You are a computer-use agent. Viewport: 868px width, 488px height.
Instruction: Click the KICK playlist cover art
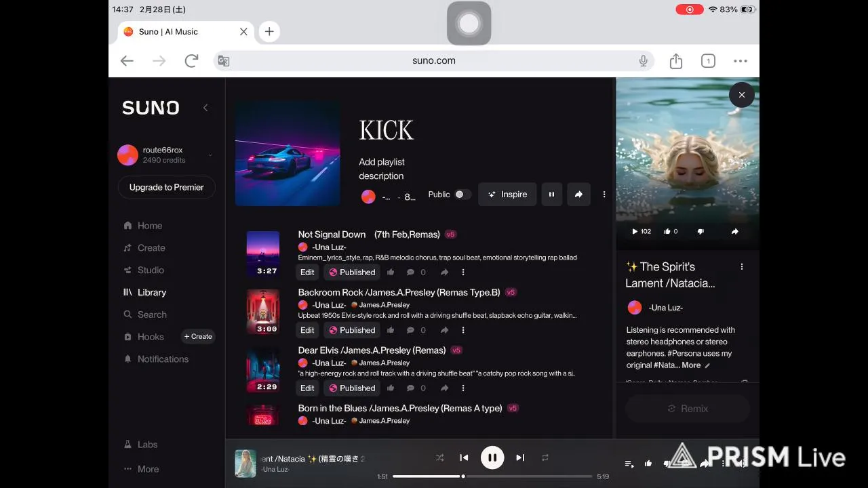tap(288, 153)
